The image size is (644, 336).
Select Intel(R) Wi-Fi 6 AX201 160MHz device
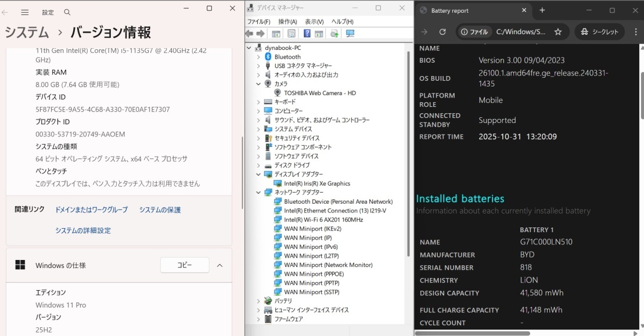(x=323, y=219)
